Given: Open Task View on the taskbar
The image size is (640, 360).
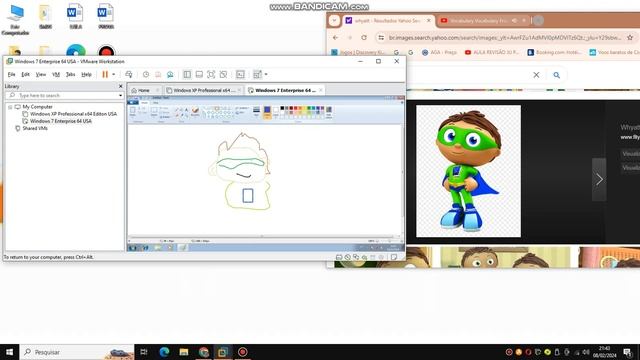Looking at the screenshot, I should [x=144, y=352].
